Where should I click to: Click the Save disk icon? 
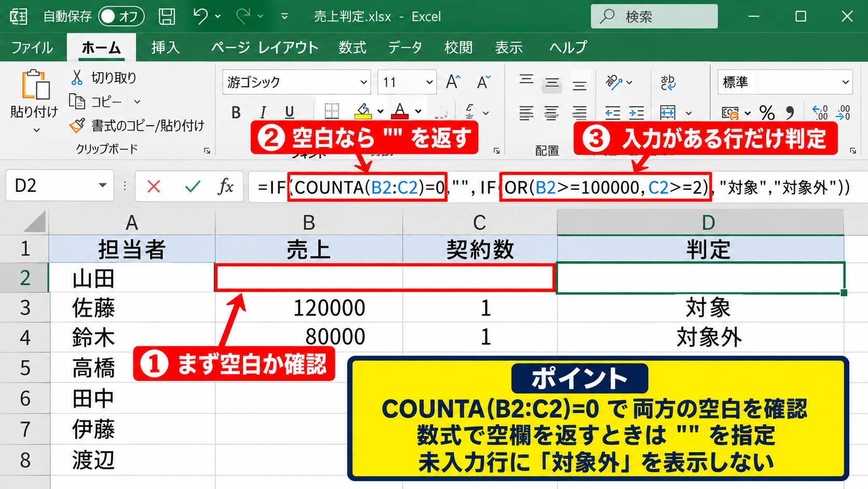(167, 17)
